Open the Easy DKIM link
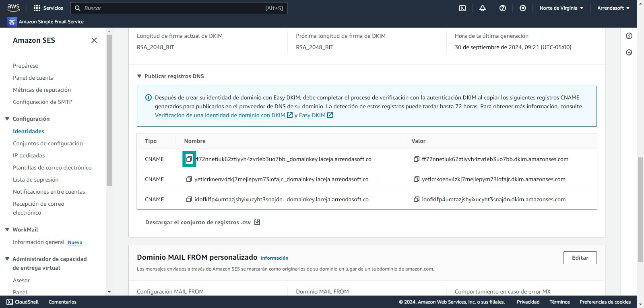Screen dimensions: 644x308 pos(316,115)
